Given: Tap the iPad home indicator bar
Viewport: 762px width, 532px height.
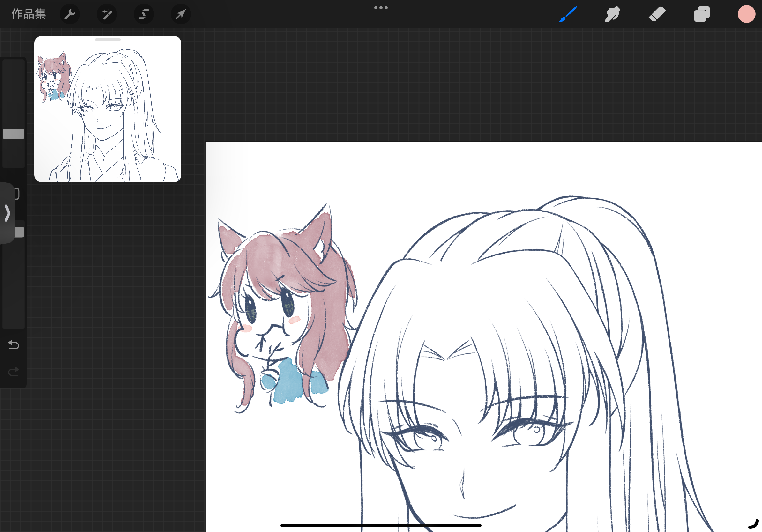Looking at the screenshot, I should pyautogui.click(x=381, y=525).
